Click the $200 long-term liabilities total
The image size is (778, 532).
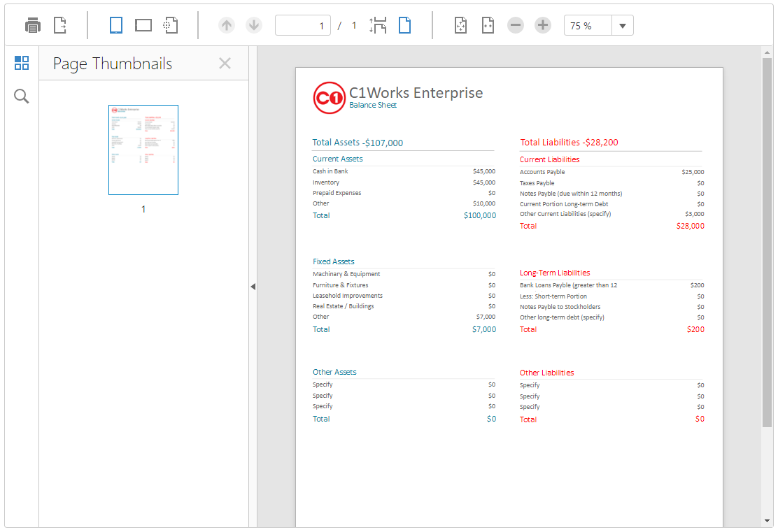[x=695, y=329]
